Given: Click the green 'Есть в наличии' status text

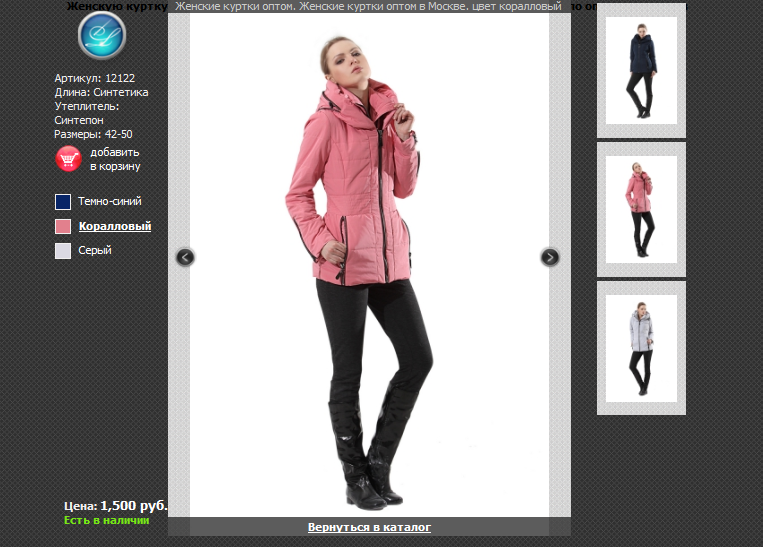Looking at the screenshot, I should pos(106,520).
